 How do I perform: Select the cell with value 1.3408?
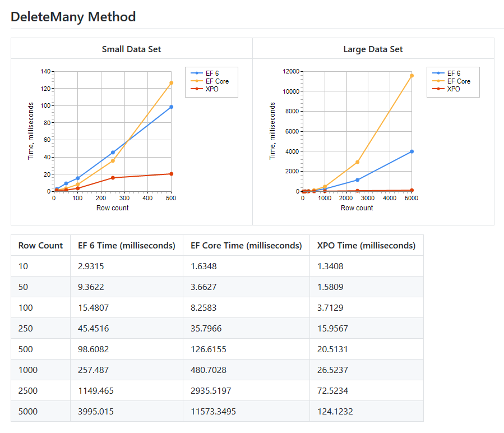(x=367, y=266)
